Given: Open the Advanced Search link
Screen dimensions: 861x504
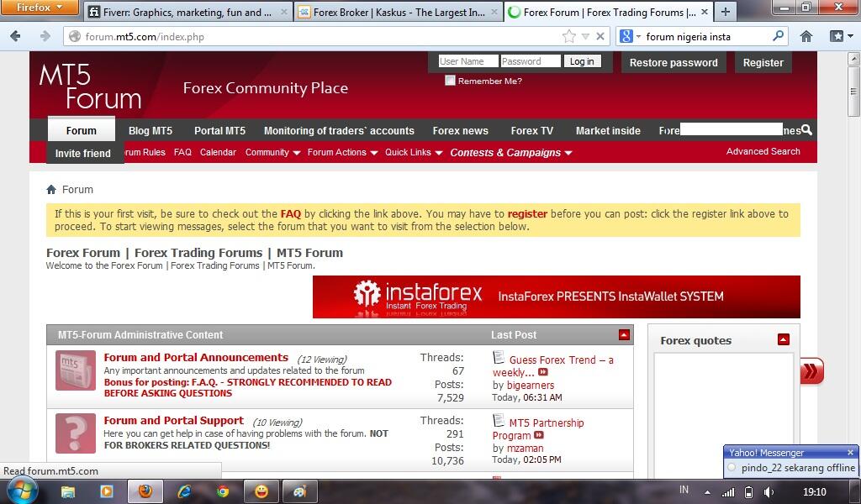Looking at the screenshot, I should click(763, 151).
